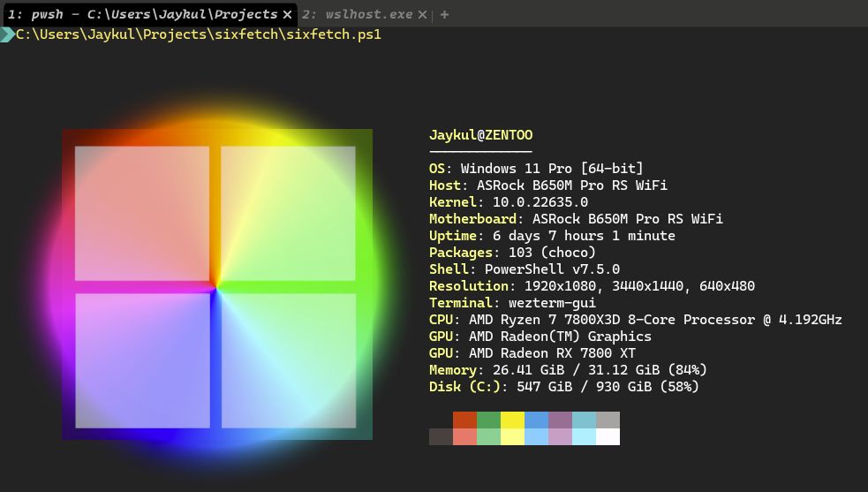868x492 pixels.
Task: Click the pink top-left logo pane
Action: pos(142,213)
